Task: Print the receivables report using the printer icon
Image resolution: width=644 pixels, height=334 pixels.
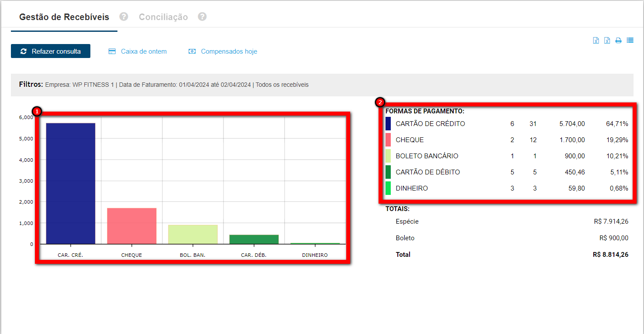Action: coord(618,41)
